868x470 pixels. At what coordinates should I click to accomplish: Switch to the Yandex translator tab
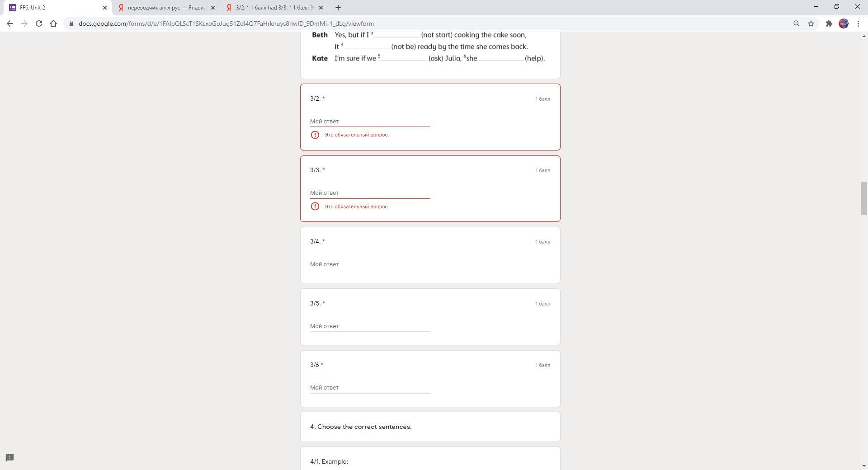(x=166, y=8)
